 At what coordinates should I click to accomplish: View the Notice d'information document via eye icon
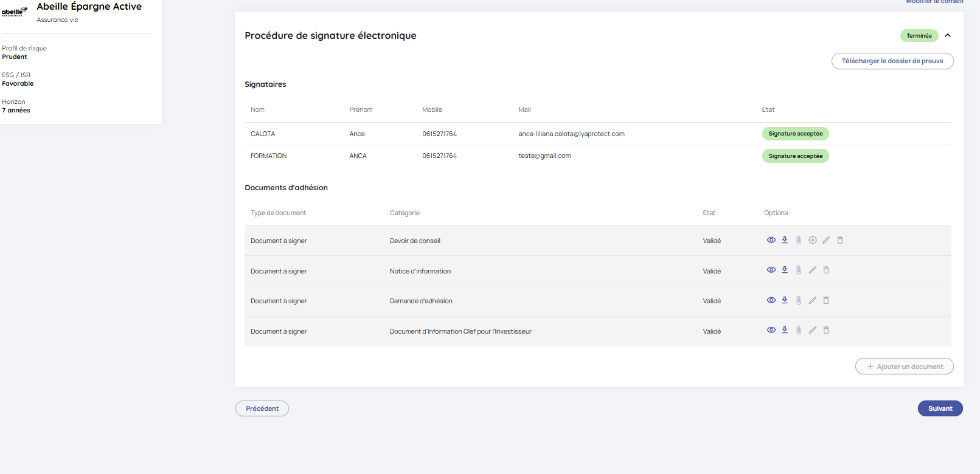coord(771,270)
